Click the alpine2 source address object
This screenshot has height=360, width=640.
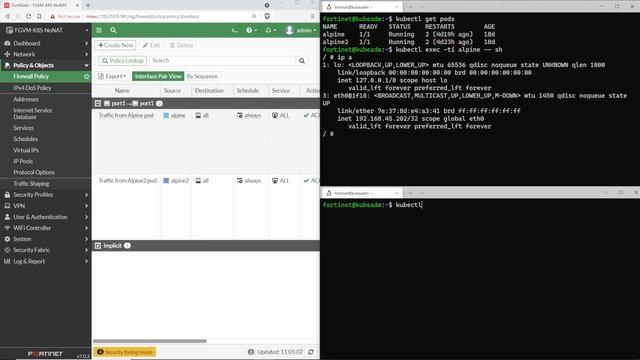[176, 180]
